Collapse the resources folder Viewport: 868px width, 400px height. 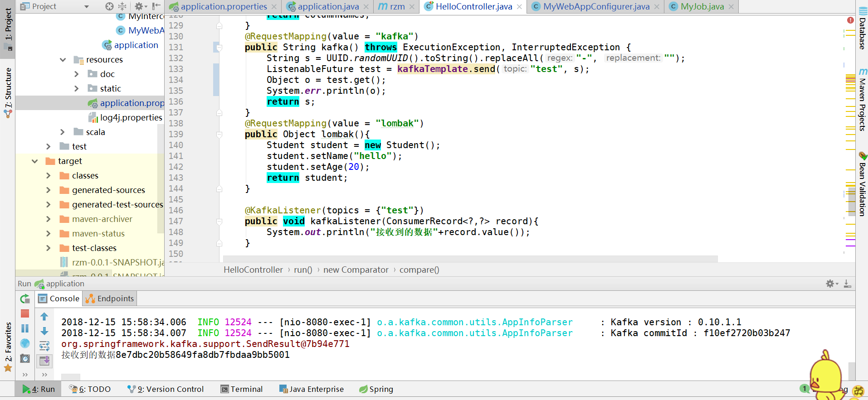[63, 60]
